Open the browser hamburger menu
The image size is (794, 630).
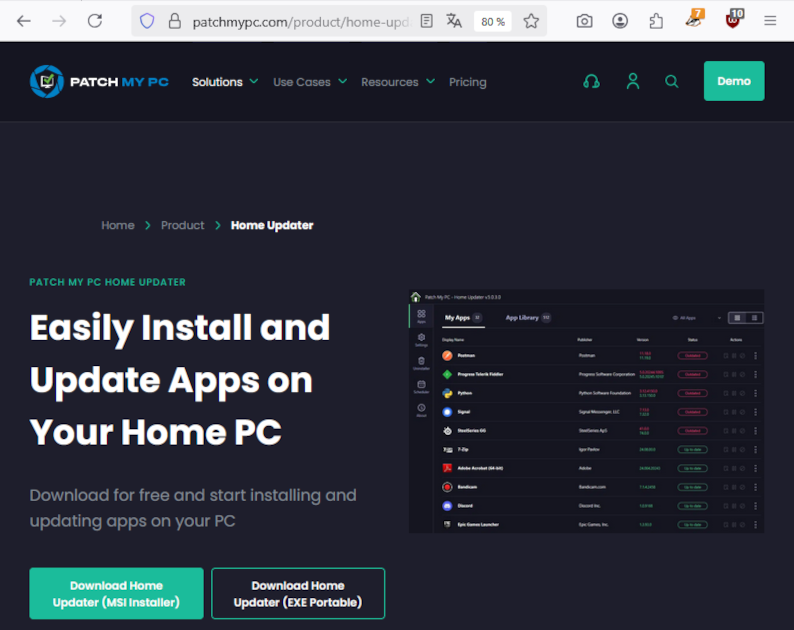(x=770, y=21)
